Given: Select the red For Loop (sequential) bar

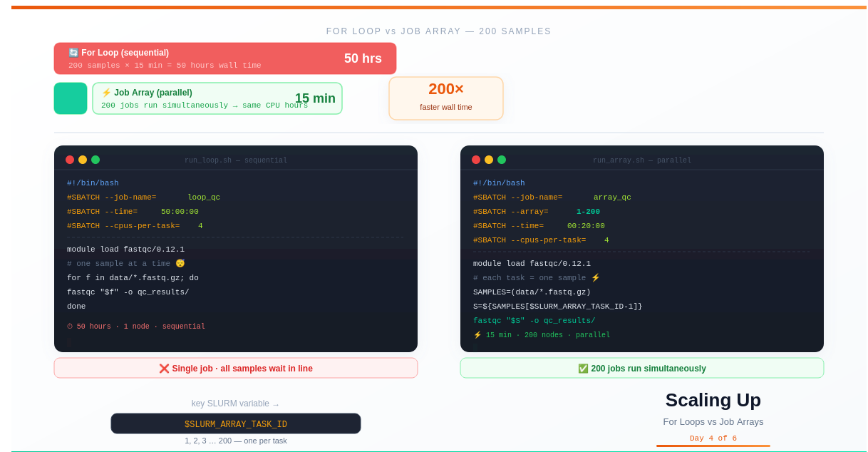Looking at the screenshot, I should point(224,58).
